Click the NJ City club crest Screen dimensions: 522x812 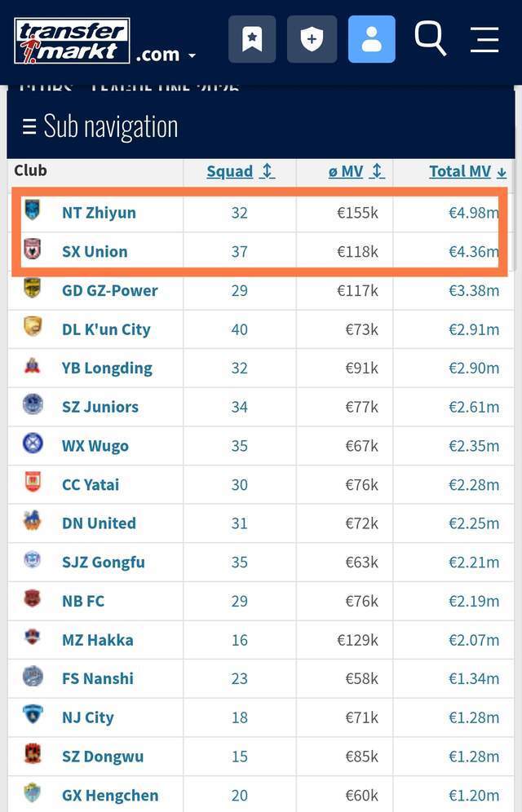point(33,715)
